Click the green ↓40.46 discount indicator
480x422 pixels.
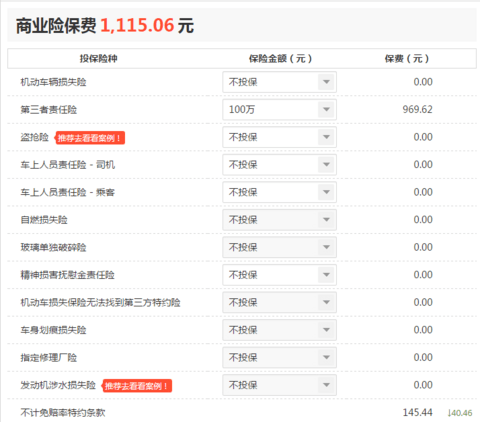(x=460, y=413)
